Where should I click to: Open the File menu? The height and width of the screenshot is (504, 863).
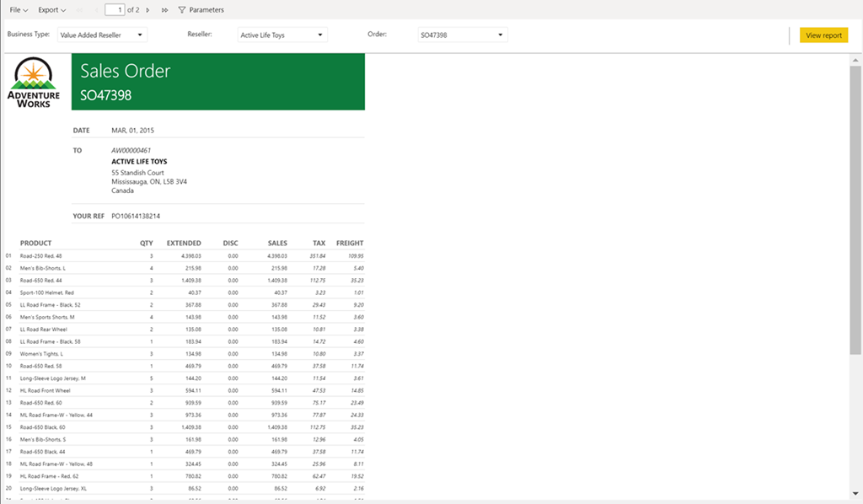pos(19,10)
